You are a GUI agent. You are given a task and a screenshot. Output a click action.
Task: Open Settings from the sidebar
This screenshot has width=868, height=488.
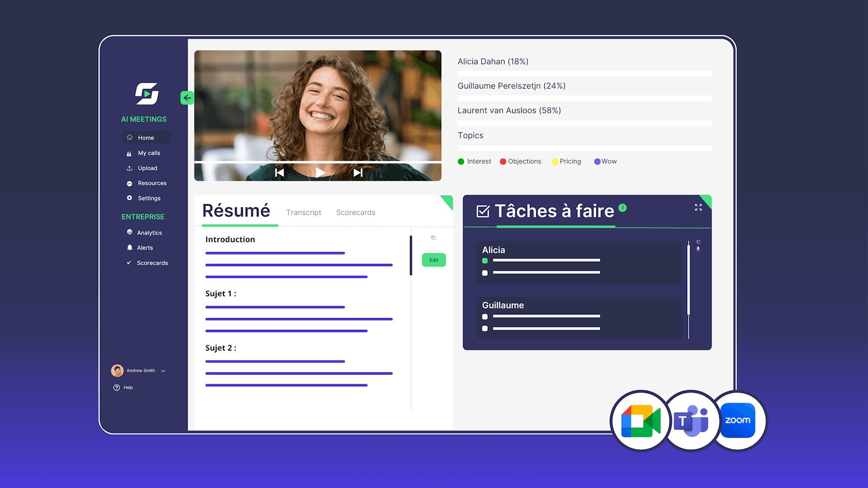149,198
